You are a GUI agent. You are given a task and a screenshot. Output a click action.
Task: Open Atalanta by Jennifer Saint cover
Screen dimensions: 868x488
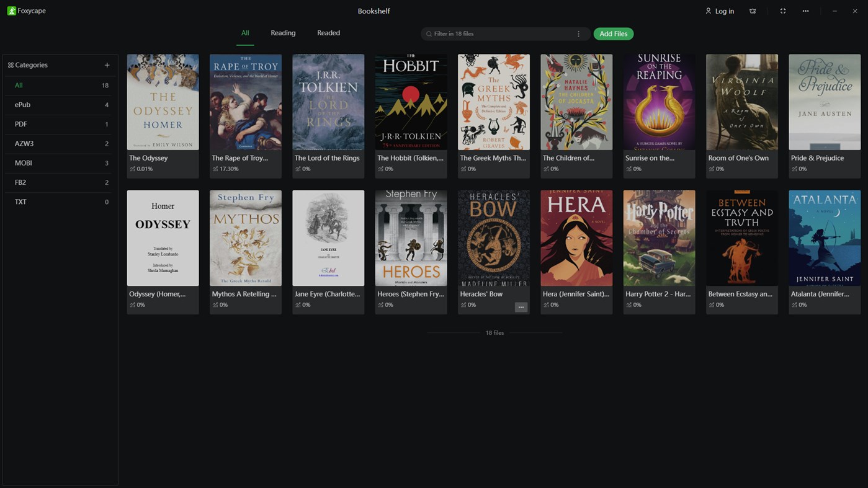825,238
